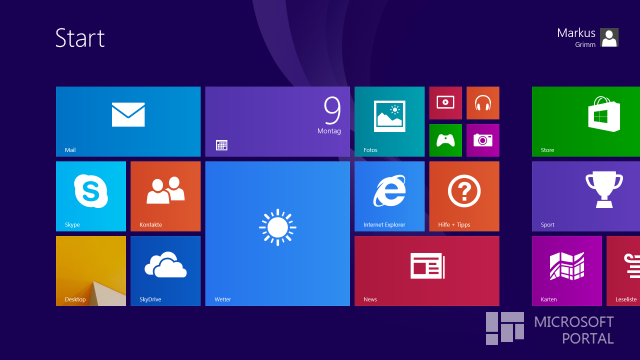Open the Leseliste tile
Screen dimensions: 640x360
pyautogui.click(x=623, y=271)
